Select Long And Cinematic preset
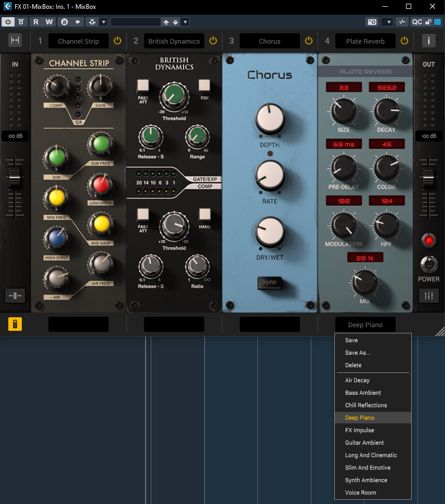 [371, 455]
